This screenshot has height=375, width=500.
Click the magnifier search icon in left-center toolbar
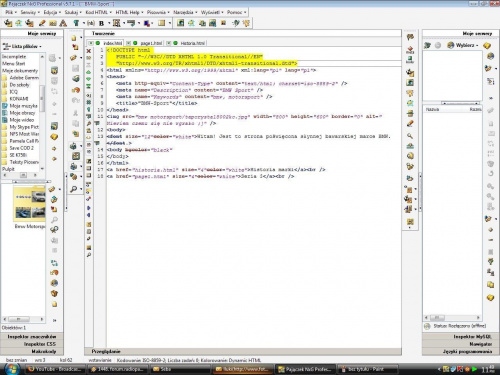73,189
